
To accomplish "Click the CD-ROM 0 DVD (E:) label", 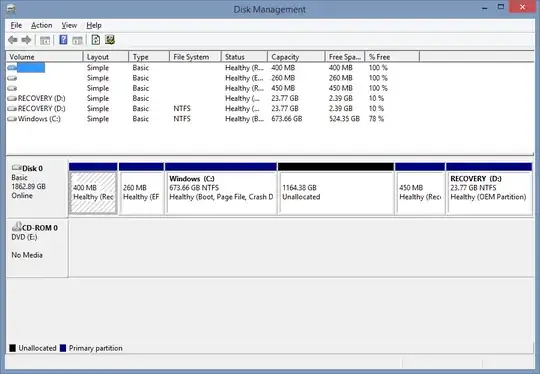I will [x=37, y=248].
